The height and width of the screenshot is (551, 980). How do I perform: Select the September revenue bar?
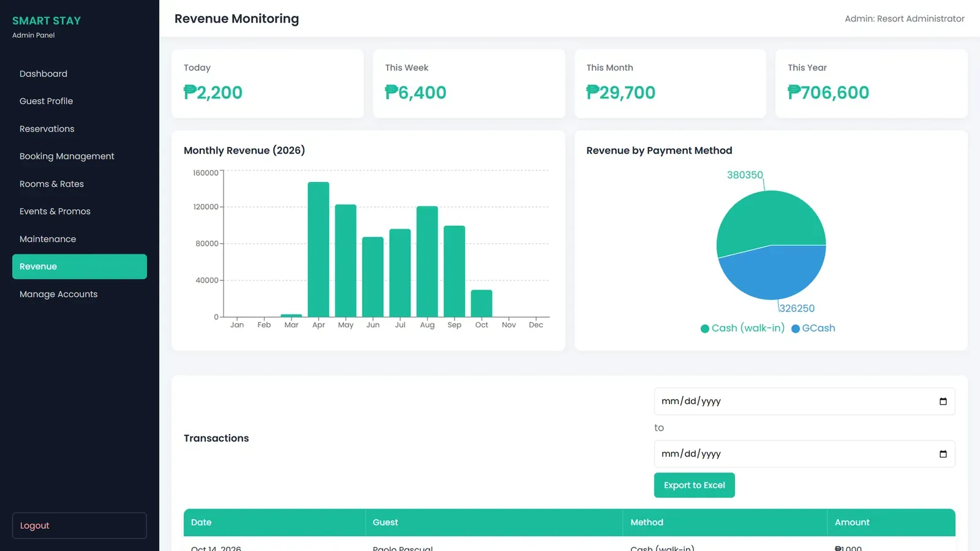click(x=454, y=272)
